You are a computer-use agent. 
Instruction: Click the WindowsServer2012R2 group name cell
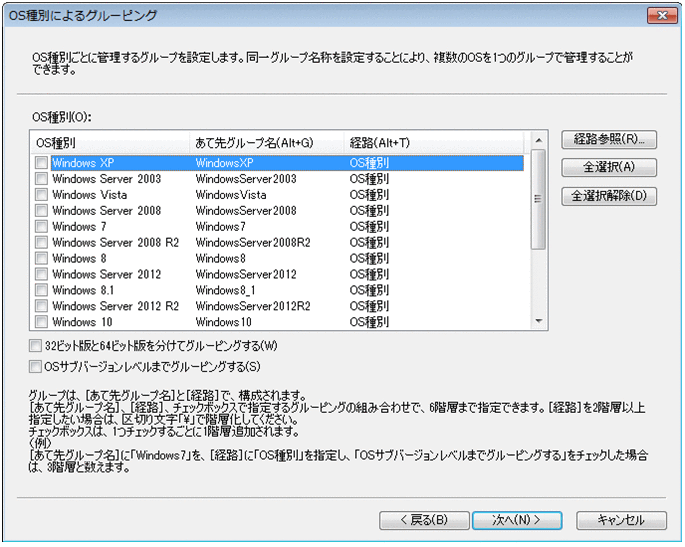click(253, 306)
